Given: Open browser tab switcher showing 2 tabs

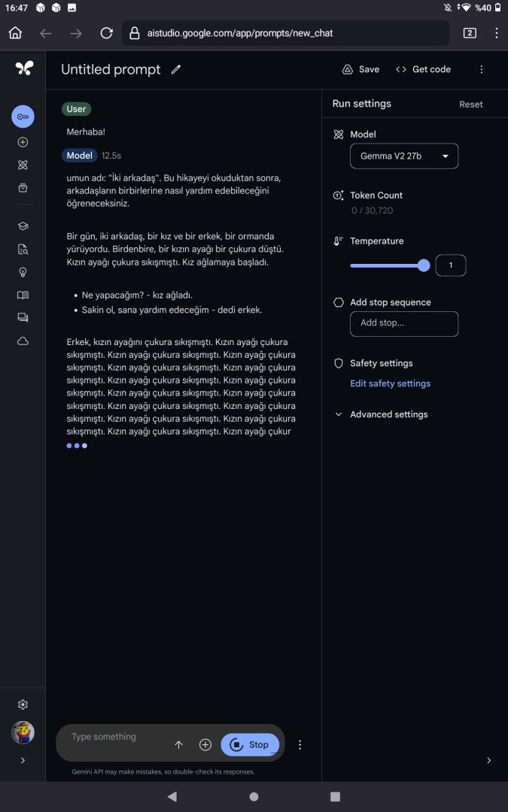Looking at the screenshot, I should [x=470, y=33].
